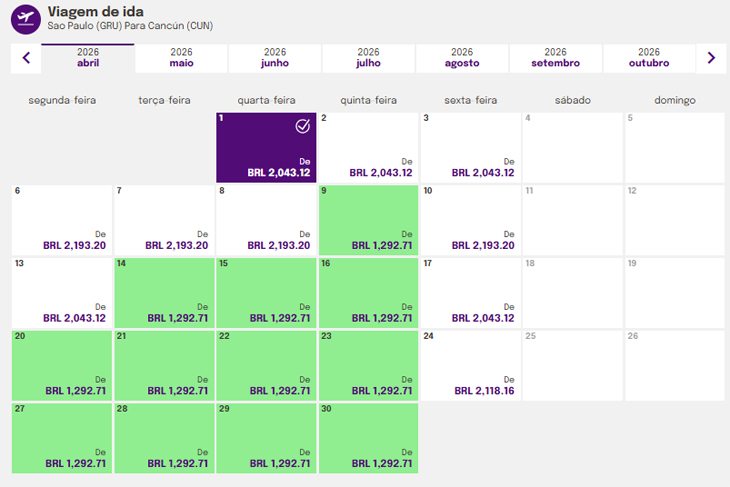
Task: Open the junho 2026 tab
Action: pos(275,58)
